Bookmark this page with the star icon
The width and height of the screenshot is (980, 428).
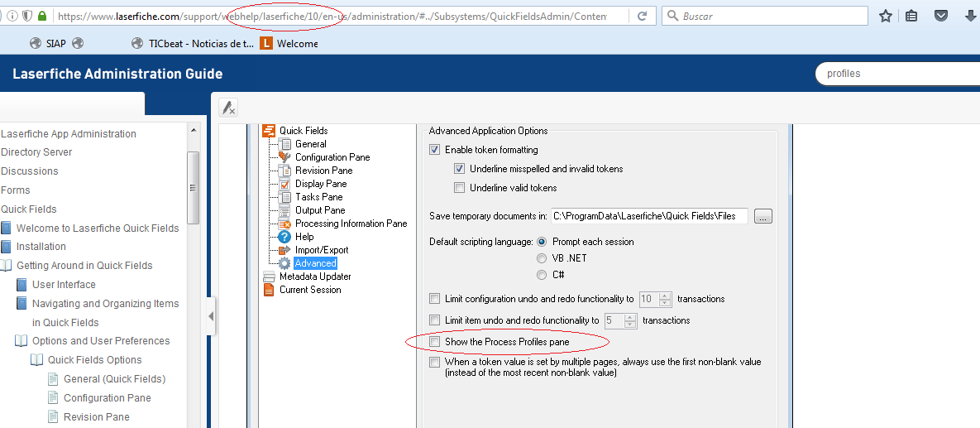click(886, 17)
